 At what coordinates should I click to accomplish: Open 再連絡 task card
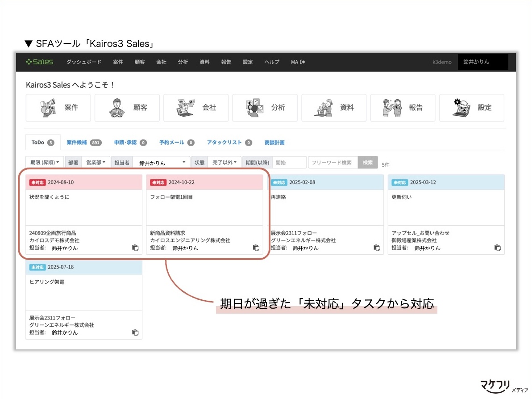point(326,214)
